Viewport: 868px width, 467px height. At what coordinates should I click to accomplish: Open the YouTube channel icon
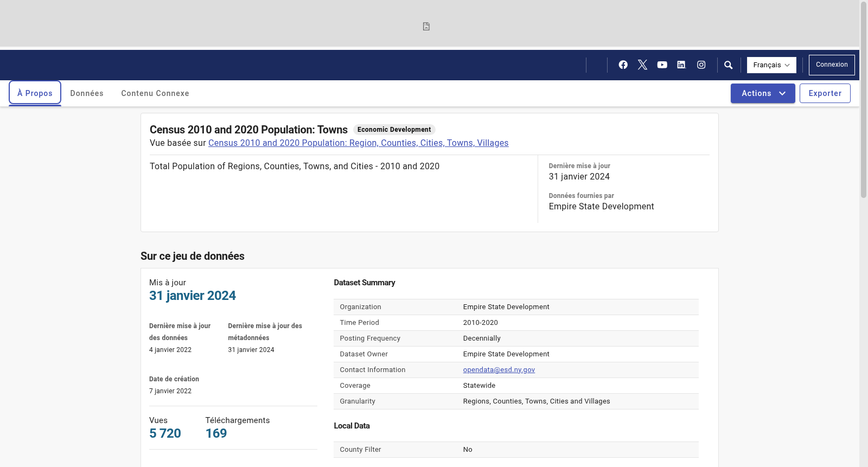[x=662, y=65]
